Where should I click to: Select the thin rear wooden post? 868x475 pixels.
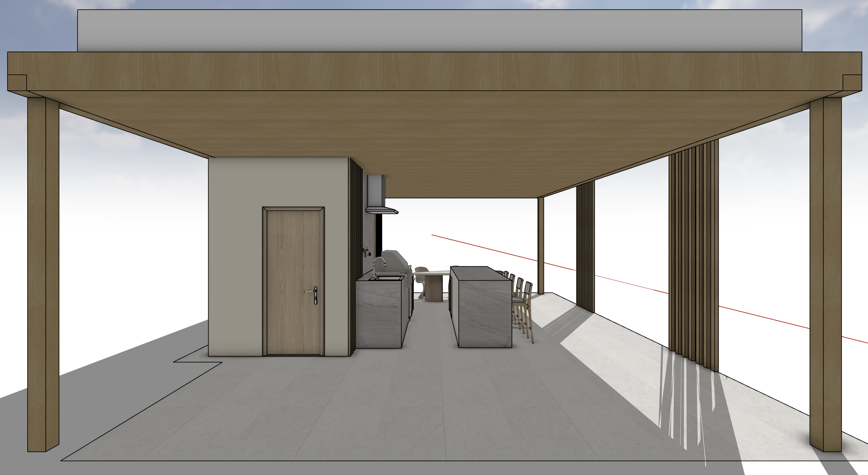pos(541,246)
